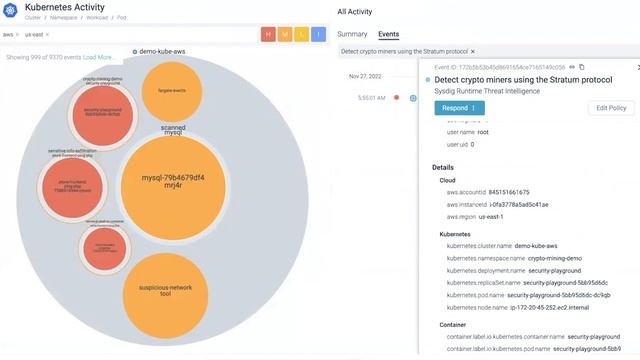
Task: Open the Respond dropdown button
Action: [x=460, y=108]
